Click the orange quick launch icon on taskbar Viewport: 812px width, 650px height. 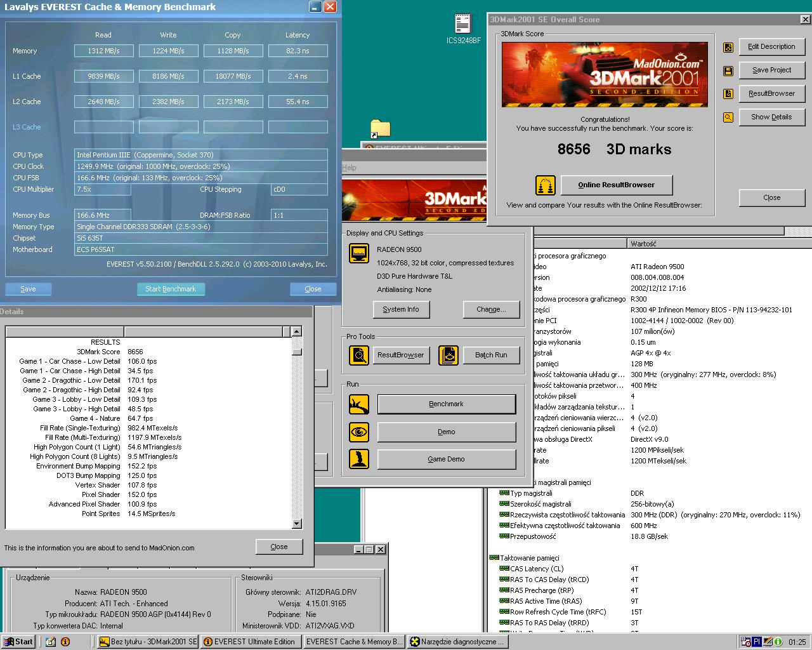(x=65, y=642)
